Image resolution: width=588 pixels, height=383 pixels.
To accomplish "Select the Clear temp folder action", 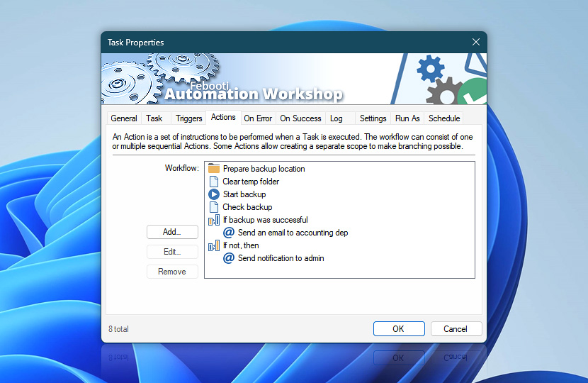I will (251, 182).
